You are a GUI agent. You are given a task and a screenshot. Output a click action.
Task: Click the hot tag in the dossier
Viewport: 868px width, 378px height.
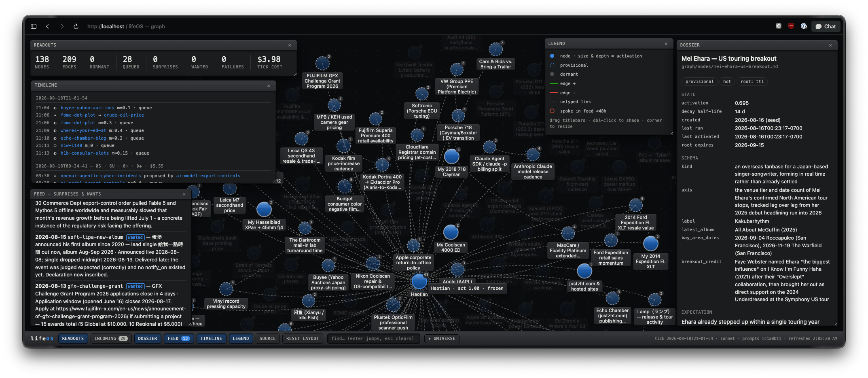727,82
